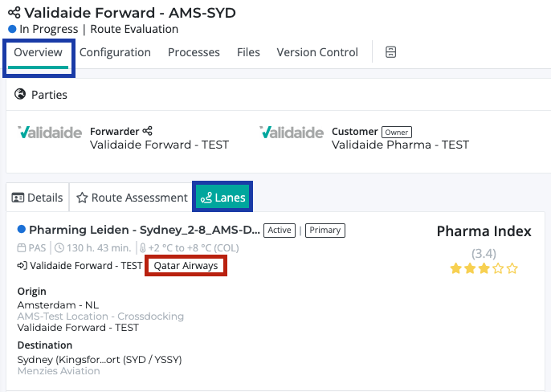Select the Route Assessment sub-tab
The height and width of the screenshot is (392, 551).
pos(132,198)
